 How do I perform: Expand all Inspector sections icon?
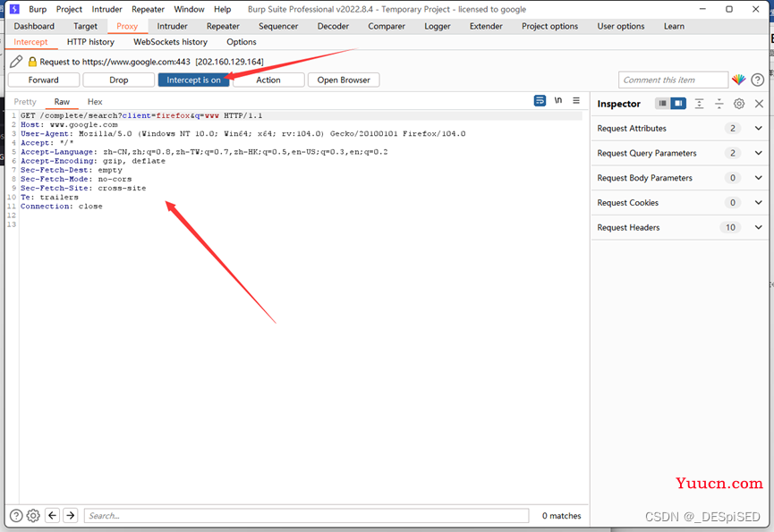coord(699,104)
